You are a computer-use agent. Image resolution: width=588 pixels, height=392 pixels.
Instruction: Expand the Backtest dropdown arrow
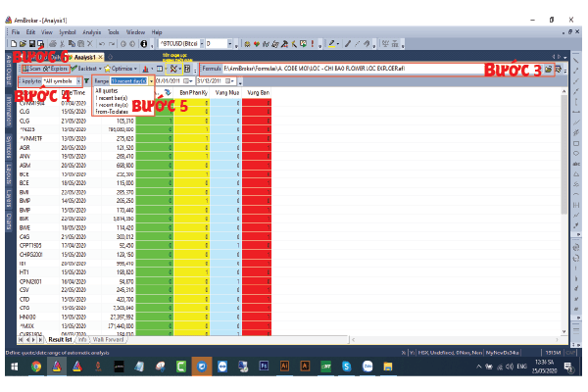coord(100,69)
